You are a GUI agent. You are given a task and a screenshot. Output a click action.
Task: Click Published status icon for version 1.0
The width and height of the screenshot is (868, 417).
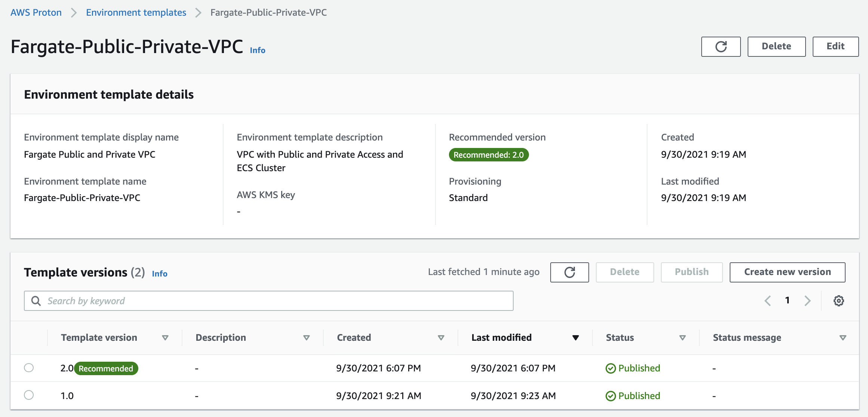coord(610,396)
